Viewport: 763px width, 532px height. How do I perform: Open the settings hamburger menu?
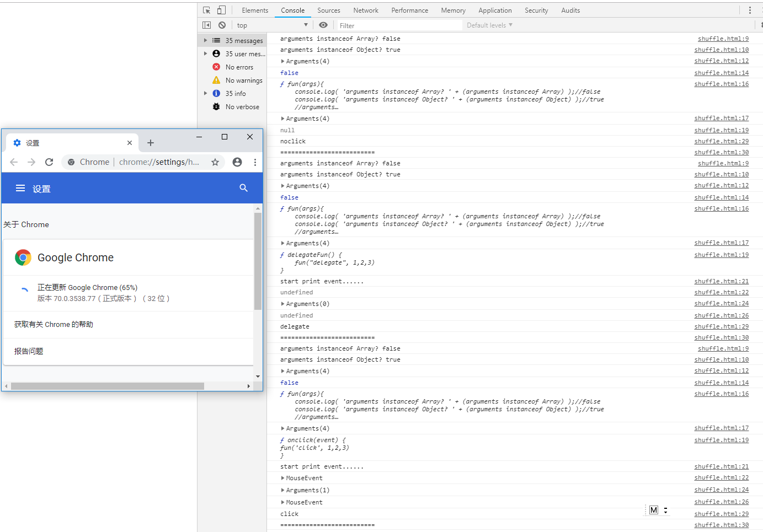20,188
